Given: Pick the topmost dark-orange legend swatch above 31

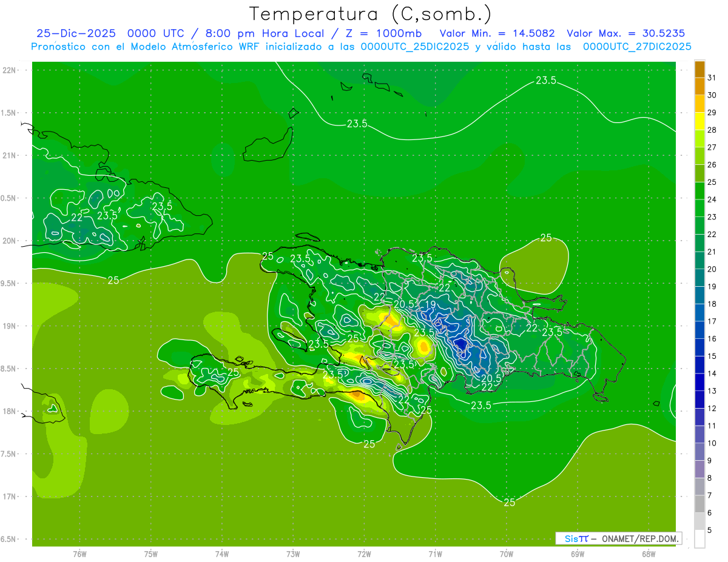Looking at the screenshot, I should tap(699, 69).
